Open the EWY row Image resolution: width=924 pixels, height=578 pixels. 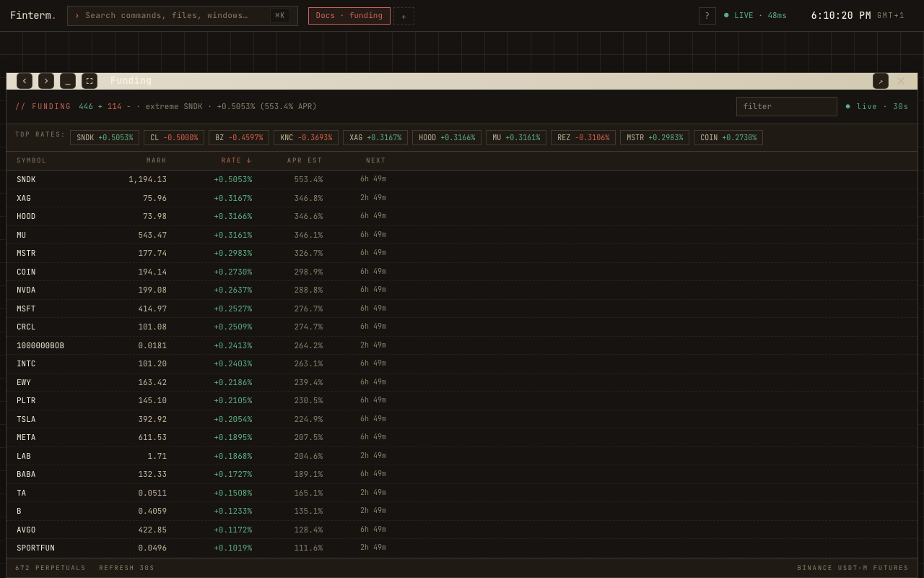click(462, 382)
